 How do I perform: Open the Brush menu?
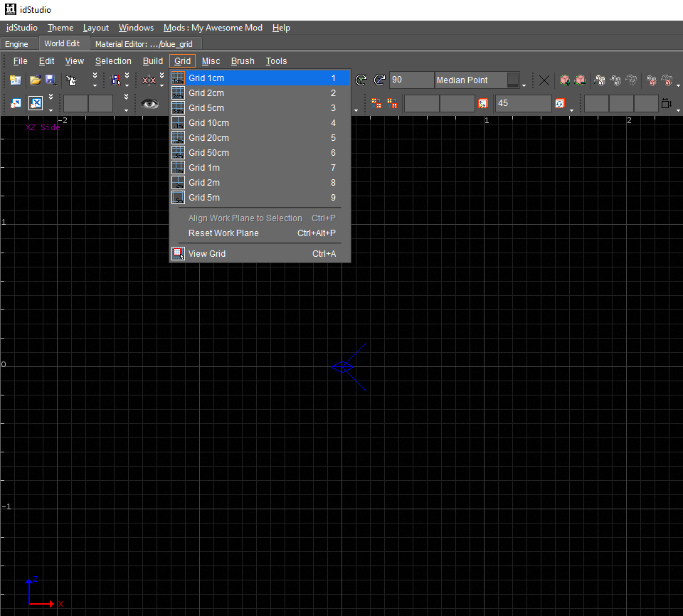(243, 61)
